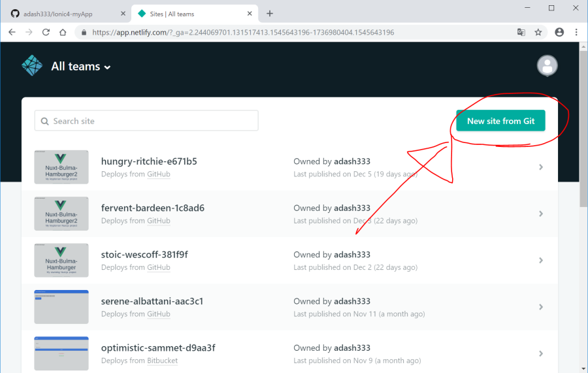Click the browser back arrow

12,32
